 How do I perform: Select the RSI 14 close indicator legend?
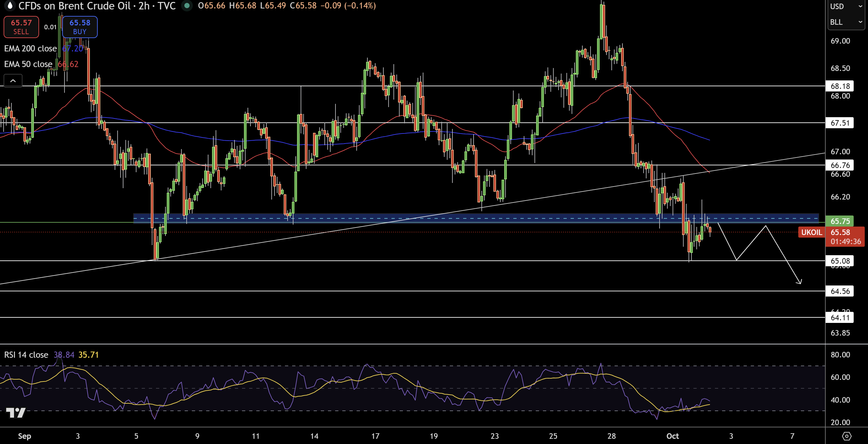(x=26, y=355)
